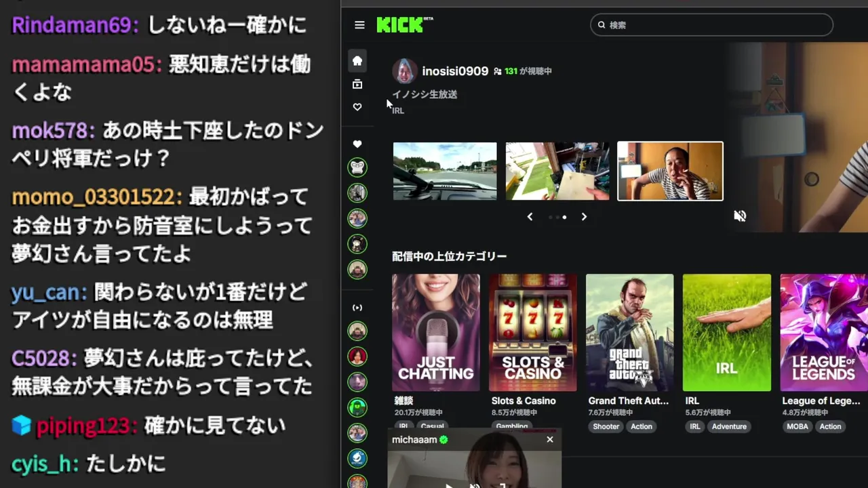Select the driving road stream thumbnail
This screenshot has width=868, height=488.
(x=445, y=171)
